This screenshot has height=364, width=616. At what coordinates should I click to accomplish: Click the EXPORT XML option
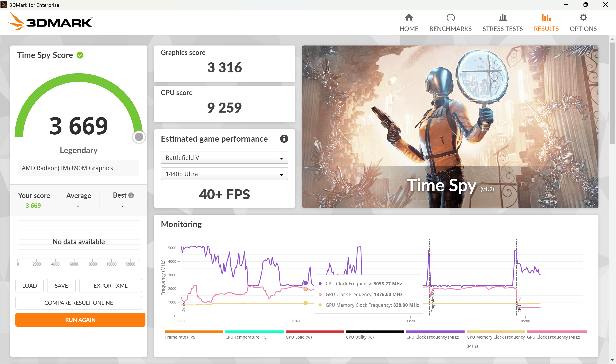click(x=111, y=286)
